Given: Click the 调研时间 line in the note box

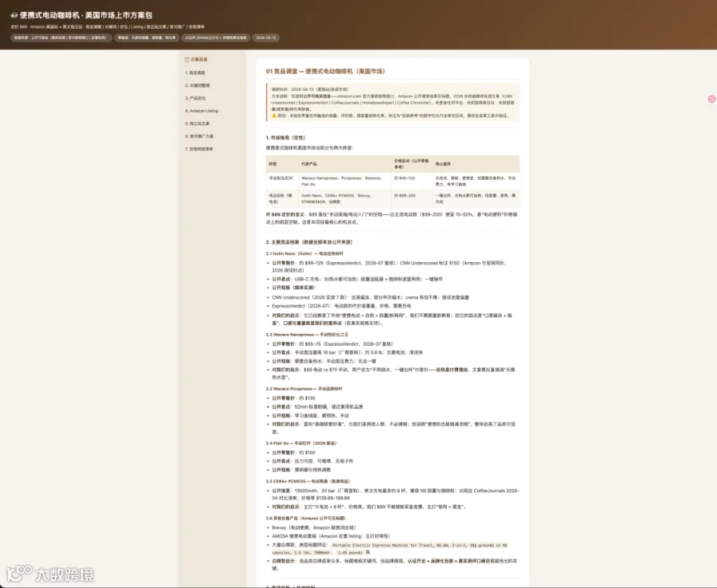Looking at the screenshot, I should 310,89.
